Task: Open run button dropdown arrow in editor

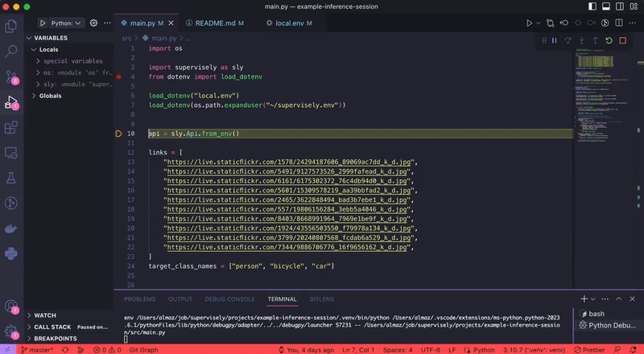Action: (538, 23)
